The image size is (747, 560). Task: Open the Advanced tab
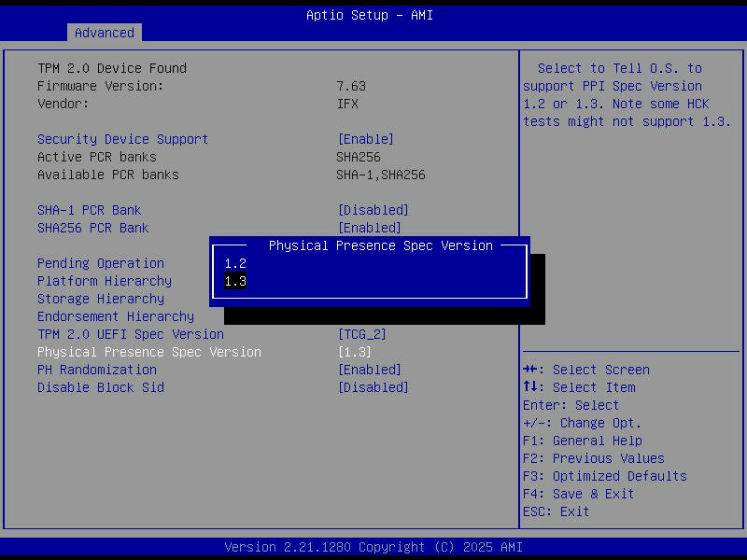[105, 33]
